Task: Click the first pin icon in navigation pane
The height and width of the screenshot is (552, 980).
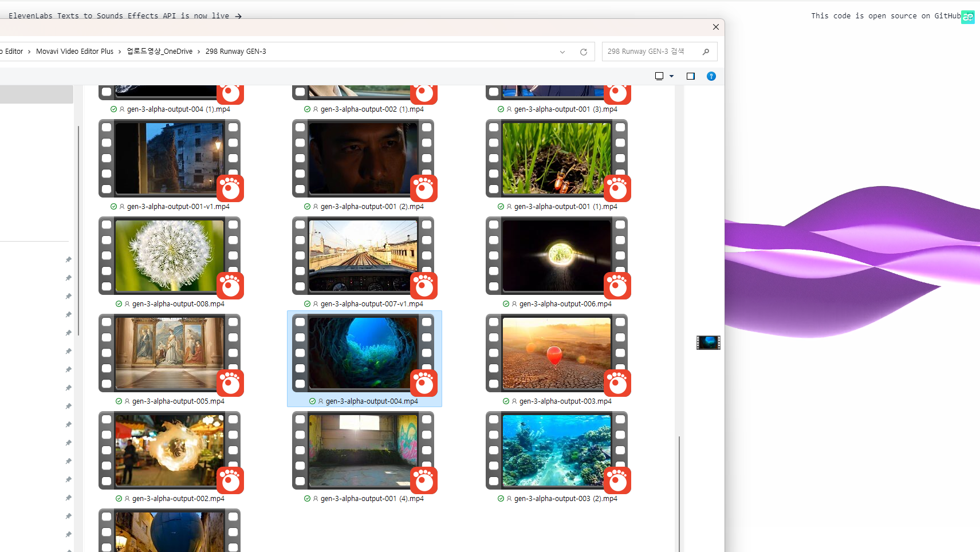Action: tap(68, 259)
